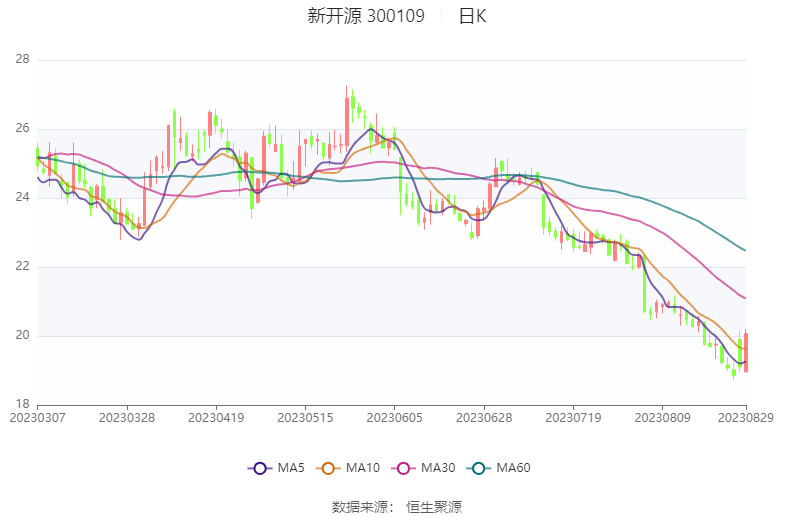Toggle the MA10 orange legend marker
The width and height of the screenshot is (794, 517).
[328, 468]
